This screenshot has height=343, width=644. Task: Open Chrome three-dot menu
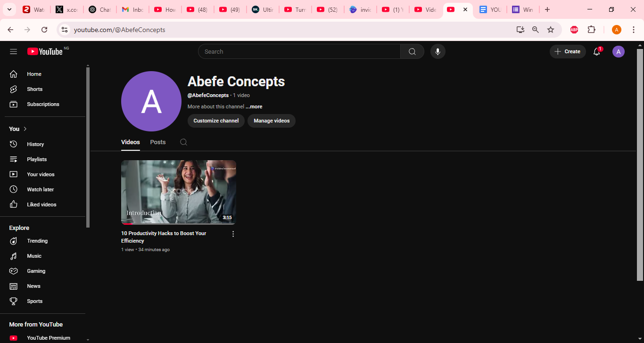click(x=634, y=30)
